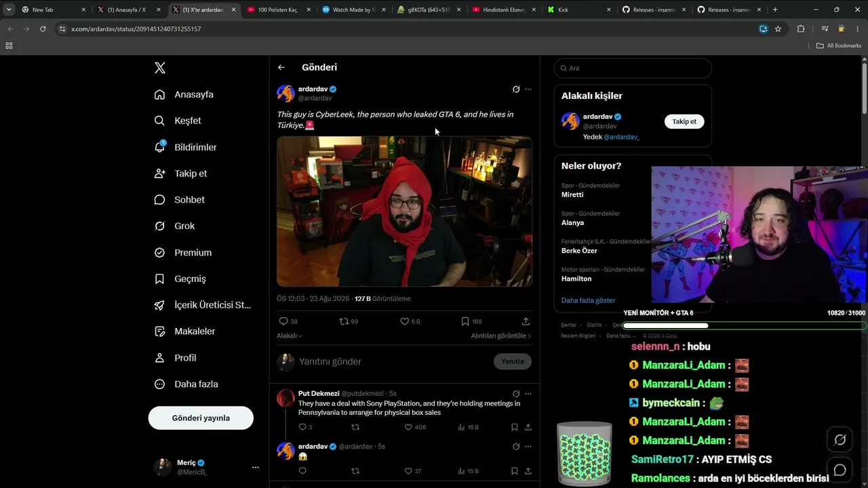Click the Geçmiş bookmark icon in the sidebar
The image size is (868, 488).
(160, 279)
